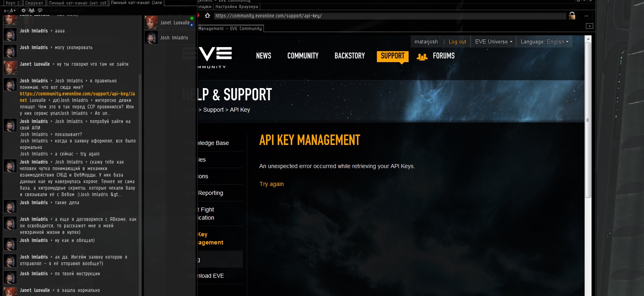
Task: Toggle the chat member list icon
Action: 31,11
